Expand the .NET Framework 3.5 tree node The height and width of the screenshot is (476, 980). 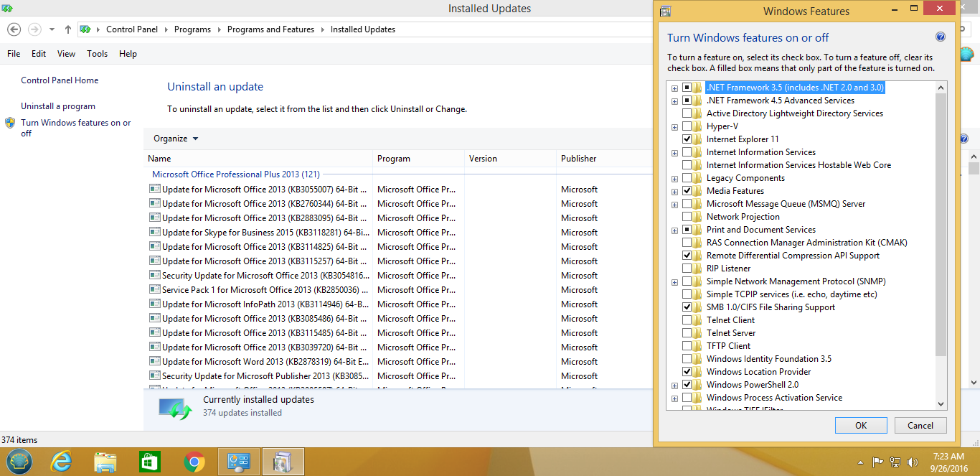tap(674, 88)
